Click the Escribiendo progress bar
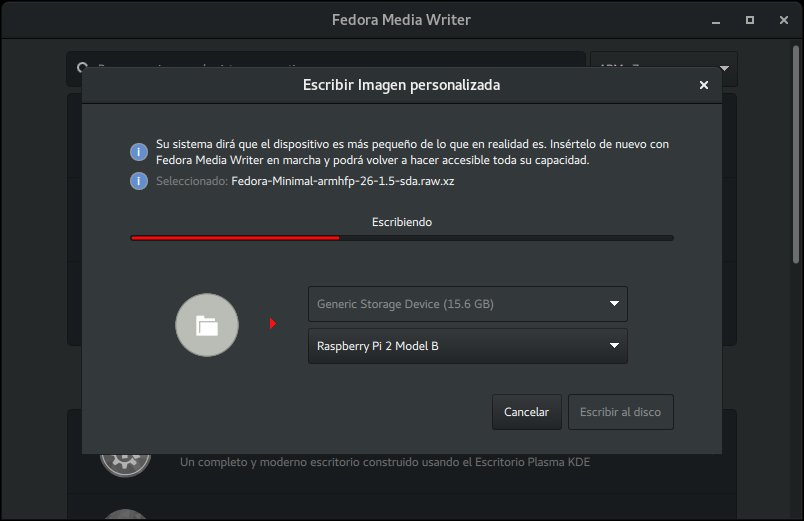 click(402, 238)
